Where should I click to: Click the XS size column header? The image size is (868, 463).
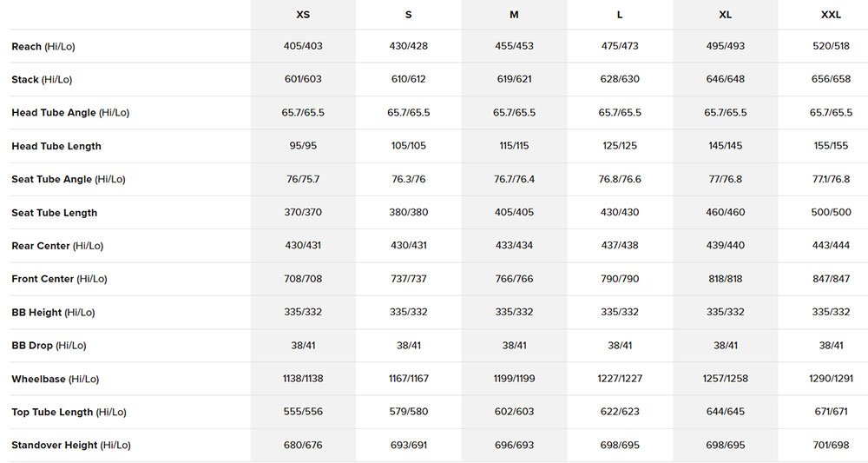303,15
